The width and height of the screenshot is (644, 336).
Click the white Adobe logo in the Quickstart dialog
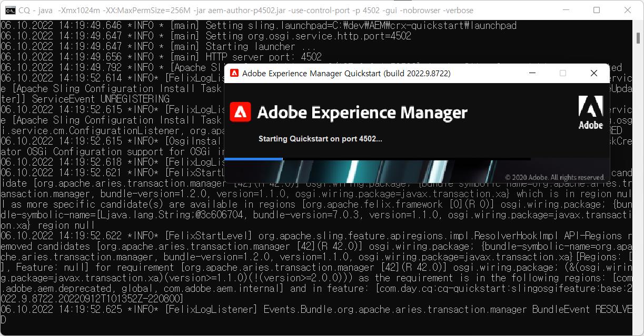pos(590,113)
